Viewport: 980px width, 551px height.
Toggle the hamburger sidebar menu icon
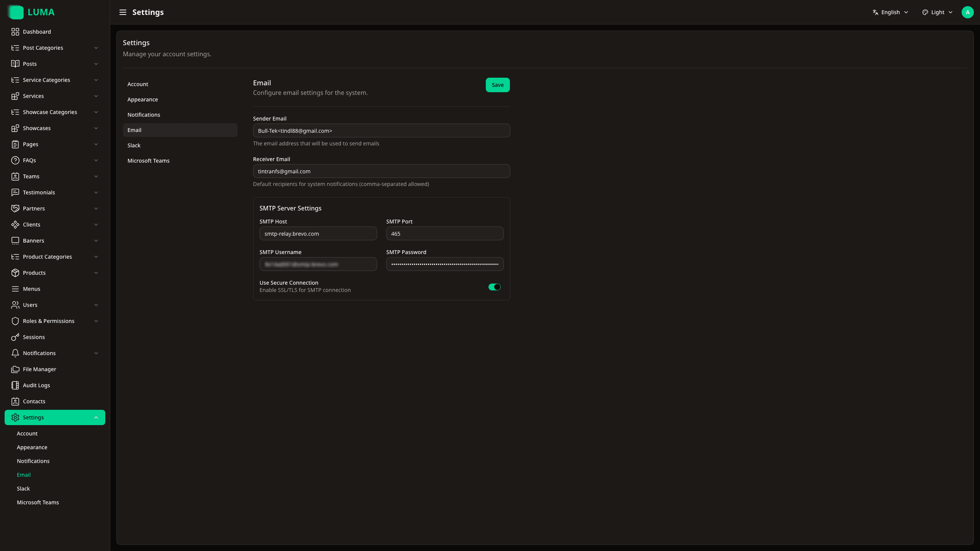122,12
